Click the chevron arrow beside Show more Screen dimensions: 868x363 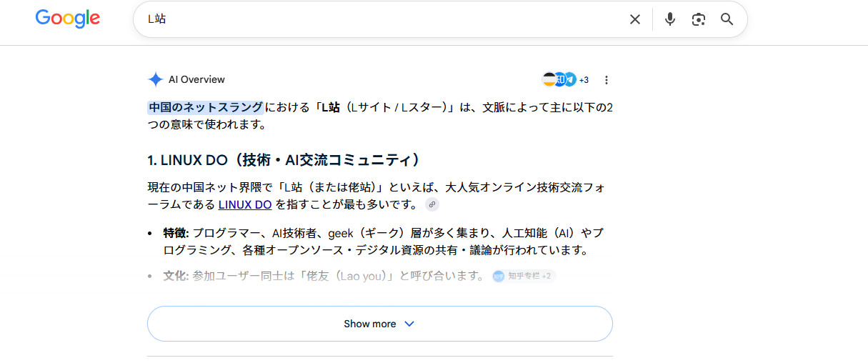pyautogui.click(x=409, y=324)
